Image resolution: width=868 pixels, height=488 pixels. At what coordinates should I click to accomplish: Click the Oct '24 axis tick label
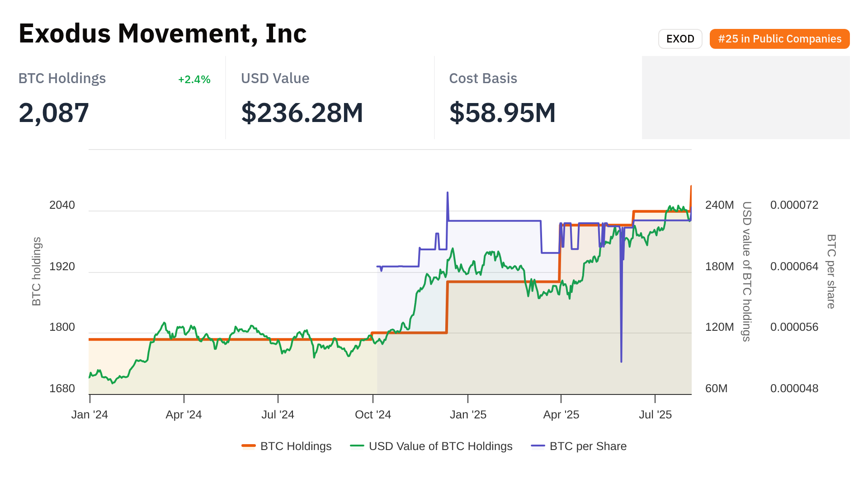pyautogui.click(x=373, y=415)
